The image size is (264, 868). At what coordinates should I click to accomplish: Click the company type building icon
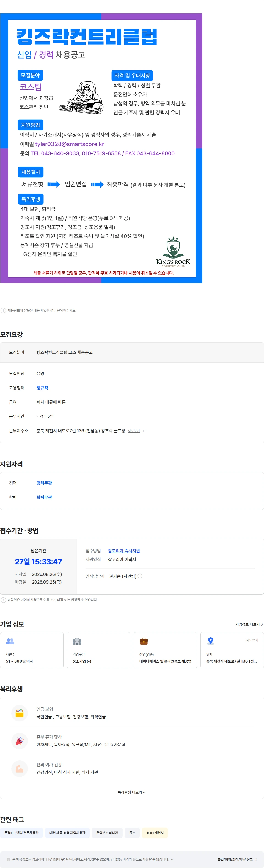click(x=77, y=641)
